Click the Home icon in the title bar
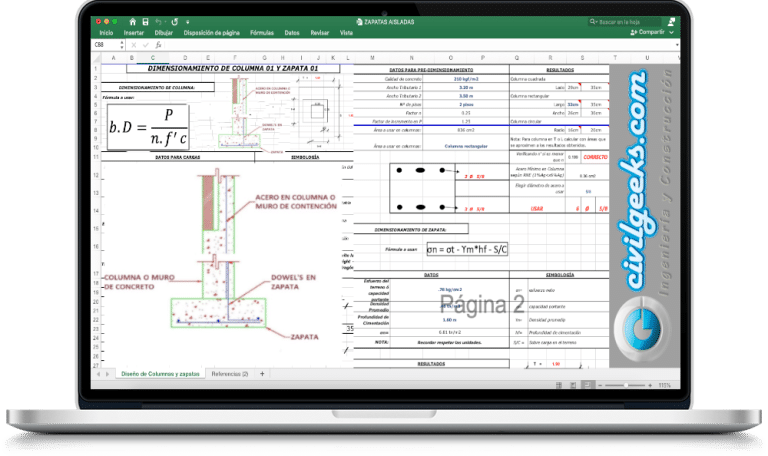Image resolution: width=768 pixels, height=456 pixels. (x=133, y=21)
